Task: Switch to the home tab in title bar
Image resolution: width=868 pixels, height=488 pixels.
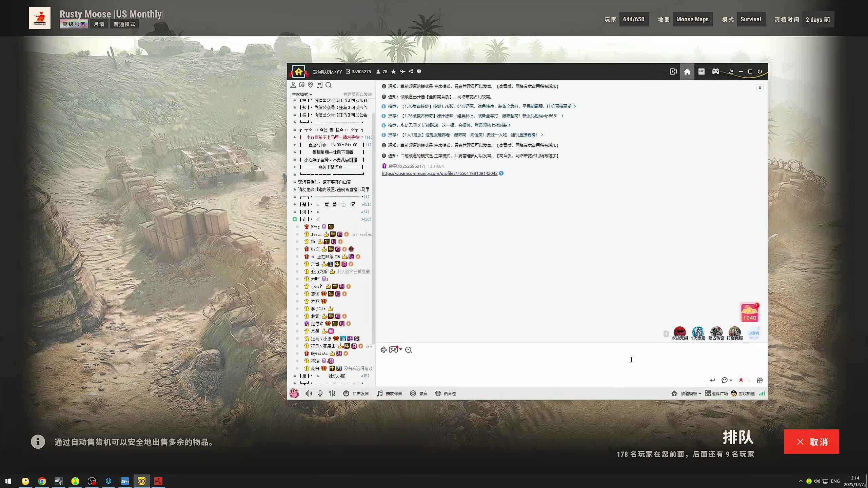Action: 687,72
